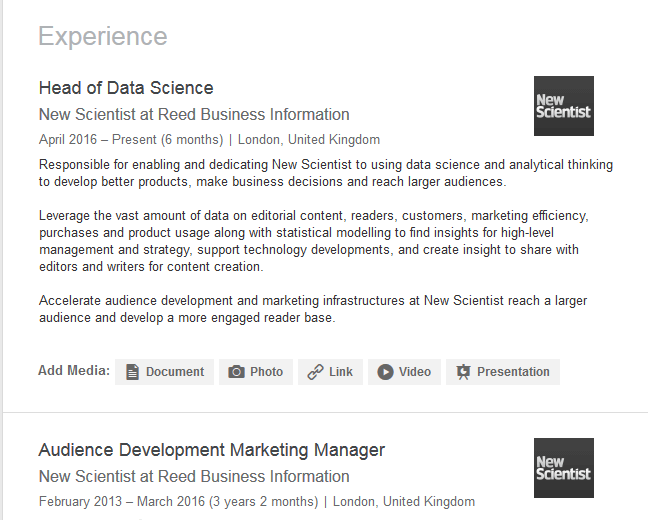
Task: Select the Head of Data Science title
Action: point(126,88)
